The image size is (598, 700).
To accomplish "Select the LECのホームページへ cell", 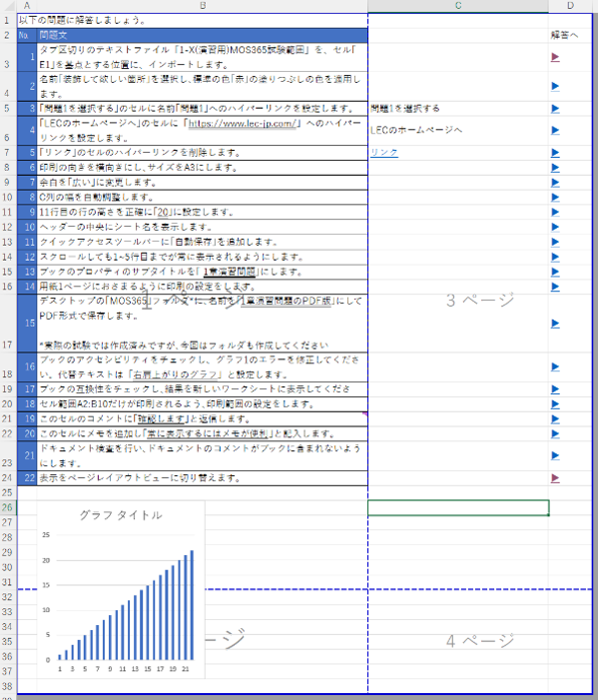I will click(458, 131).
